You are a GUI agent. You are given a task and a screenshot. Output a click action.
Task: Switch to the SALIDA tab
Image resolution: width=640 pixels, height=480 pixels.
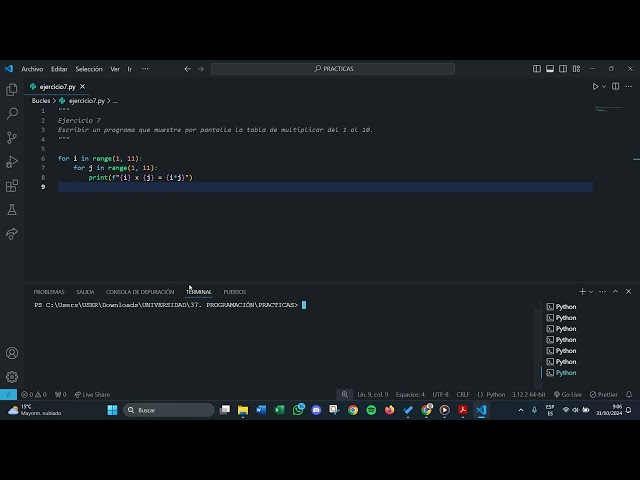(85, 292)
